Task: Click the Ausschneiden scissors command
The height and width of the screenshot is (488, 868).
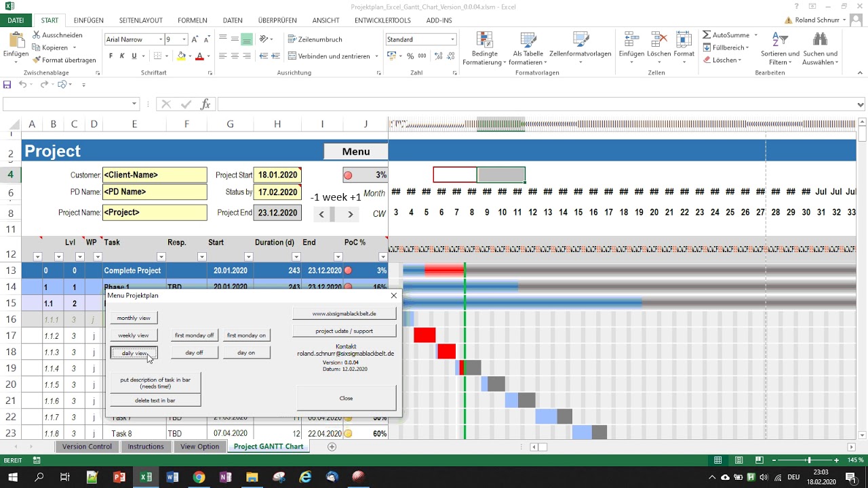Action: tap(57, 35)
